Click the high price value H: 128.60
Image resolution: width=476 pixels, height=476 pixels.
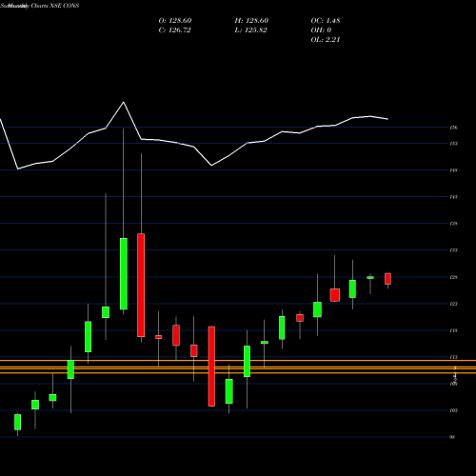251,21
